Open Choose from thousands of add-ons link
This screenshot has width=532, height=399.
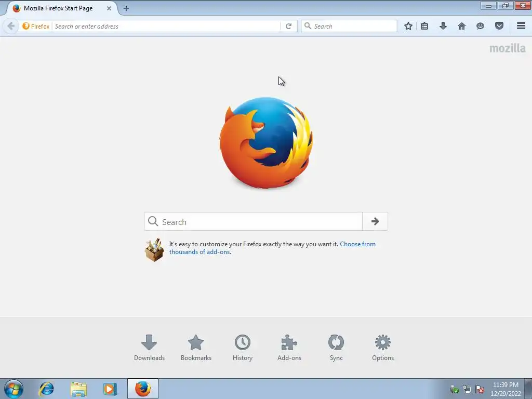272,248
